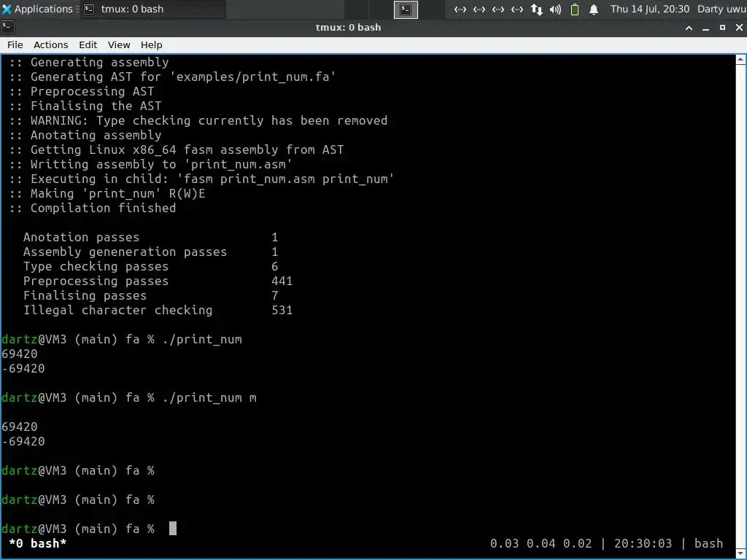Screen dimensions: 747x560
Task: Click the first network connection tray icon
Action: 460,9
